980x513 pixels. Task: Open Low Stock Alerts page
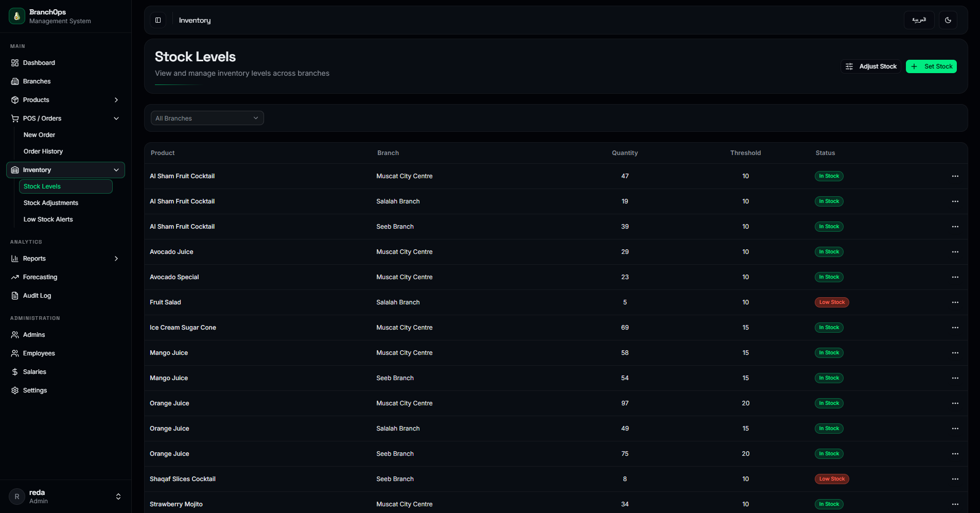(48, 219)
